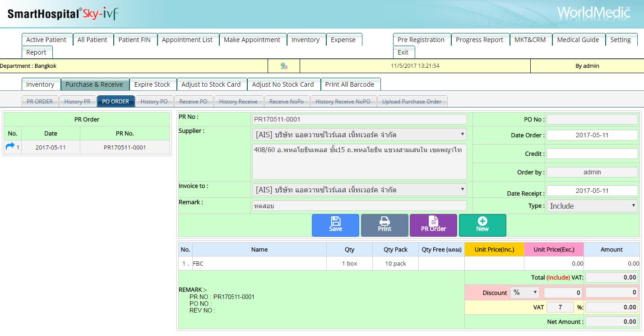Viewport: 644px width, 336px height.
Task: Print the purchase order
Action: [x=385, y=225]
